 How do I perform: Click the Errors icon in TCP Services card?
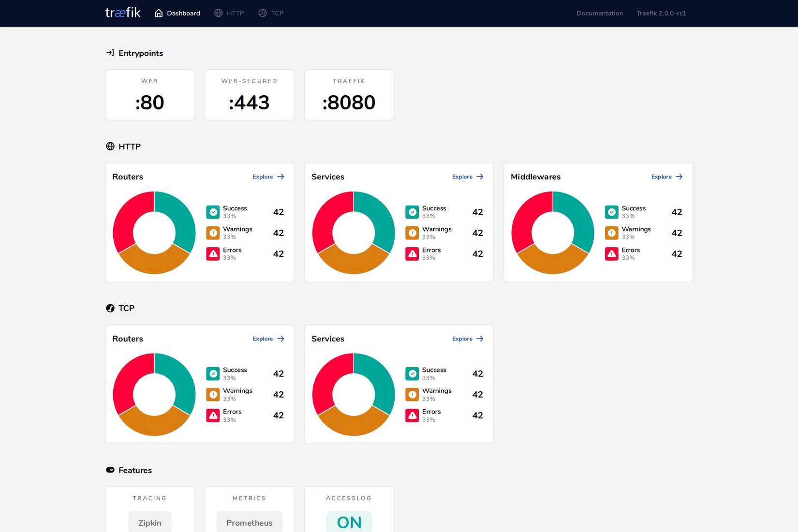[x=412, y=415]
